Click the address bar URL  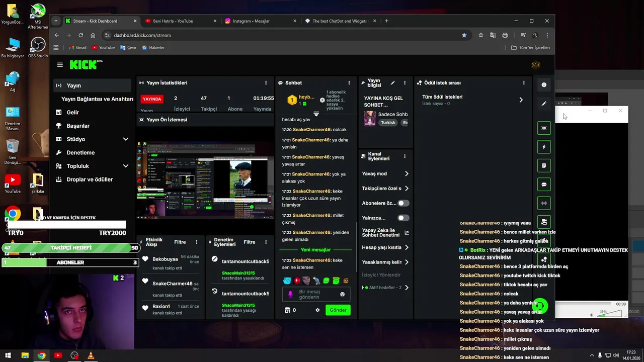point(142,35)
